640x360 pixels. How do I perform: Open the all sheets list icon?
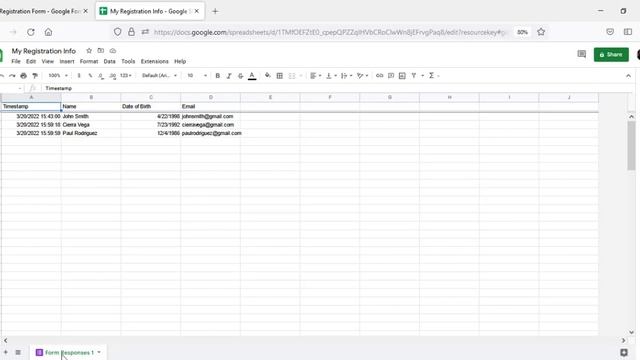pos(18,352)
